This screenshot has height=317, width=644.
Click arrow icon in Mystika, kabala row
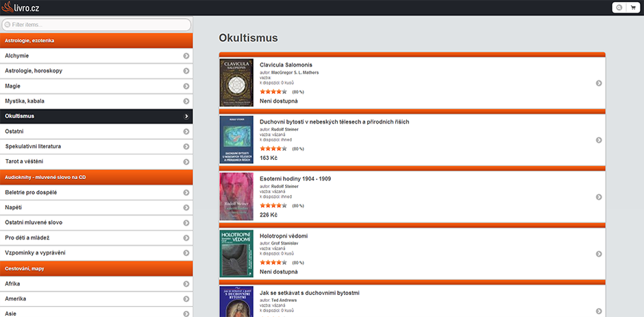coord(186,101)
